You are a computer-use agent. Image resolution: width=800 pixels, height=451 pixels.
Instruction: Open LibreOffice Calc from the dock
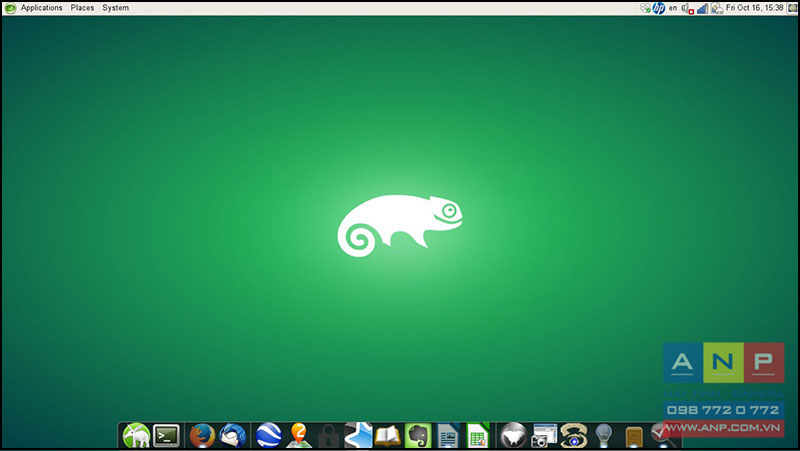(x=478, y=436)
